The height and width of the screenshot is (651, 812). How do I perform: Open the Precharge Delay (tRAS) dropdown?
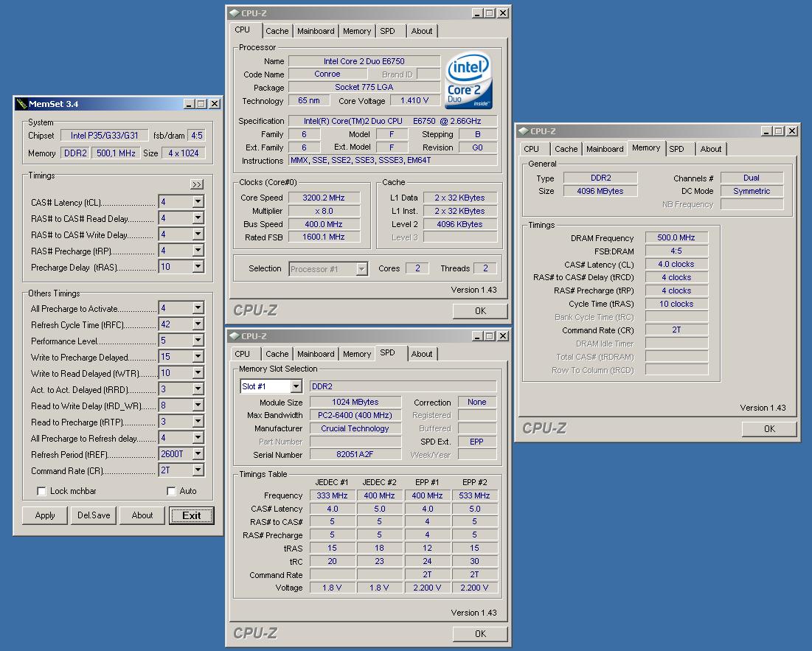point(198,266)
